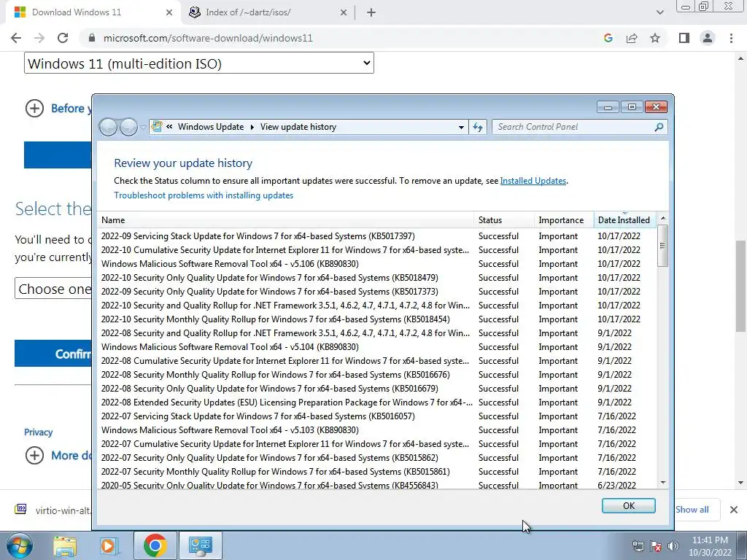Close the Chrome downloads bar
Viewport: 747px width, 560px height.
pyautogui.click(x=734, y=510)
